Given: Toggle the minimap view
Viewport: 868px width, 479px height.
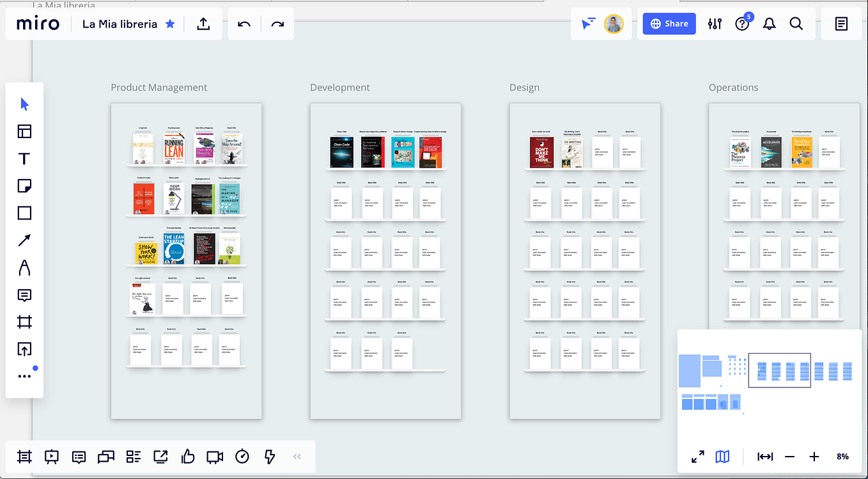Looking at the screenshot, I should point(722,457).
